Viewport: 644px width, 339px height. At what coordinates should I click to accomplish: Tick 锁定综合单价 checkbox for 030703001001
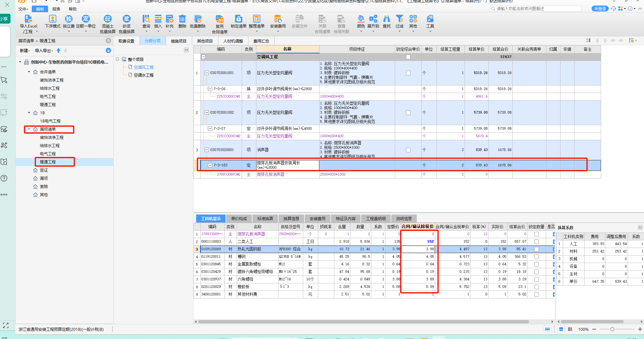coord(408,73)
